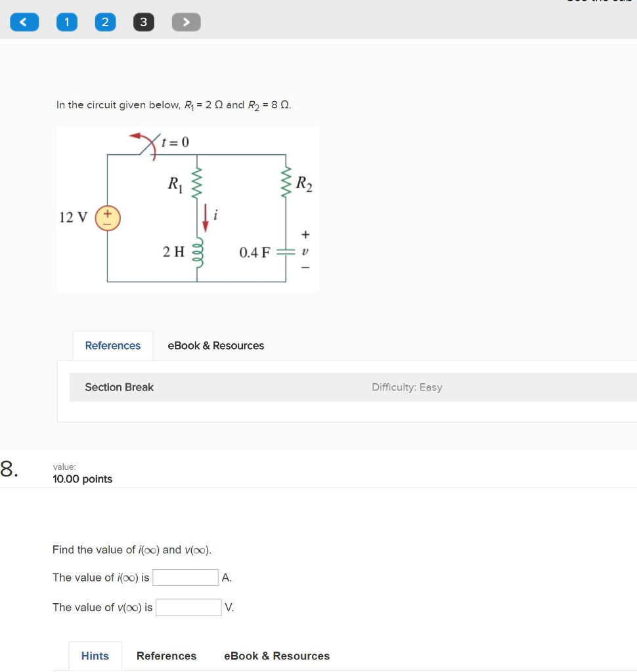The image size is (637, 672).
Task: Select question page 1
Action: (x=66, y=22)
